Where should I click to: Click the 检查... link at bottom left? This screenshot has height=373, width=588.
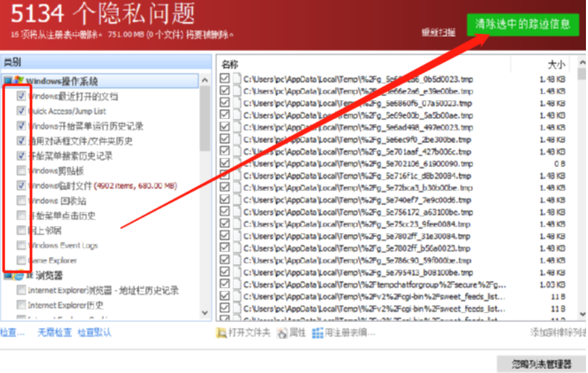tap(12, 332)
